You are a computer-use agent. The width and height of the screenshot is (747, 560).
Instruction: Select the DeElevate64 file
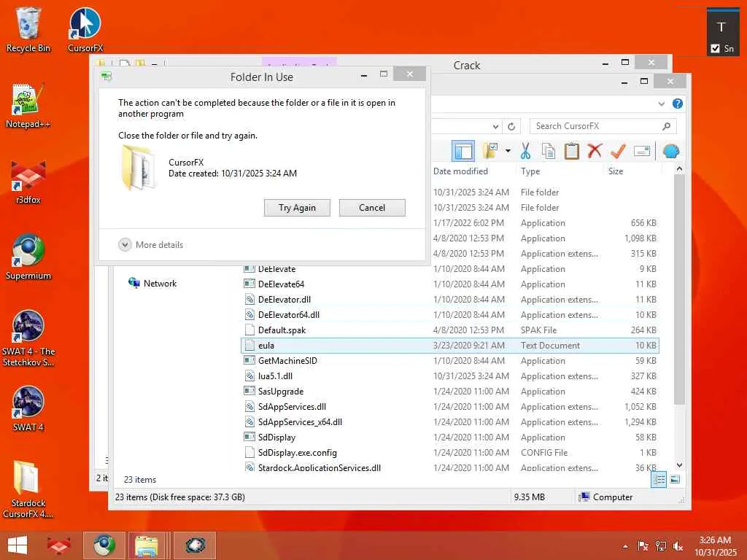tap(449, 284)
